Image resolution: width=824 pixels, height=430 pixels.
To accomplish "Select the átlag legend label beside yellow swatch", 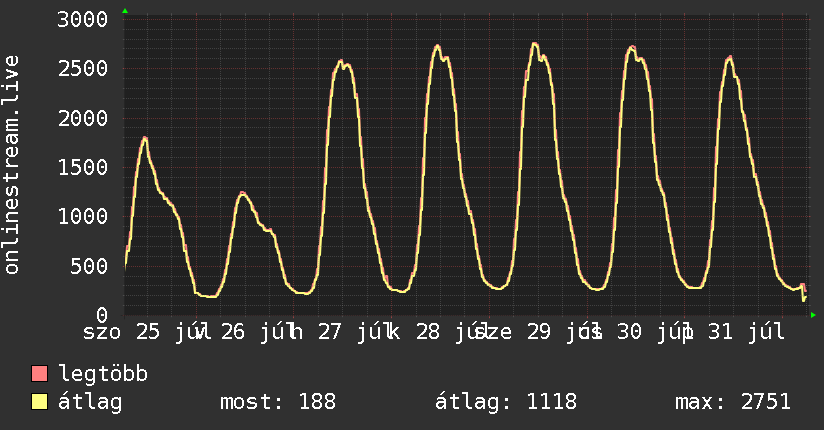I will click(90, 402).
